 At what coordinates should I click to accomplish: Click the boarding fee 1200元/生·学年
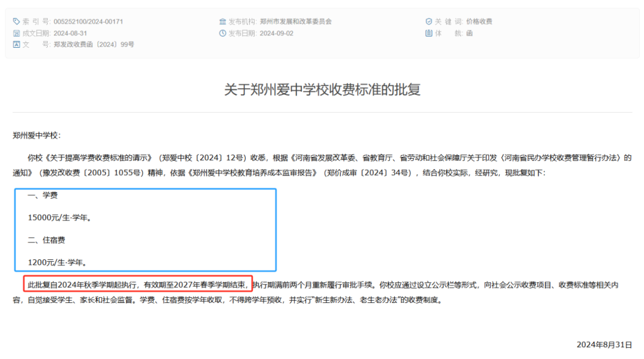click(57, 262)
